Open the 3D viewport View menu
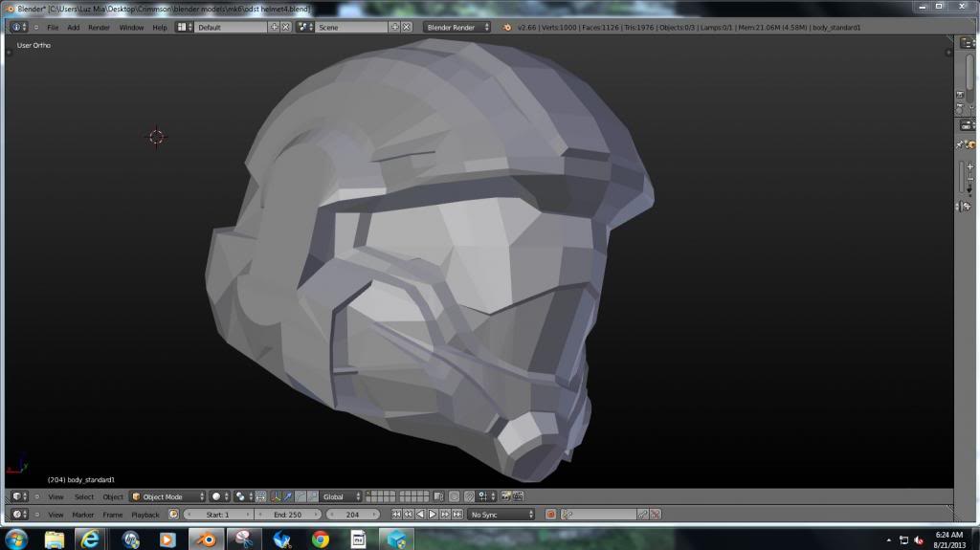This screenshot has width=980, height=550. click(x=56, y=496)
